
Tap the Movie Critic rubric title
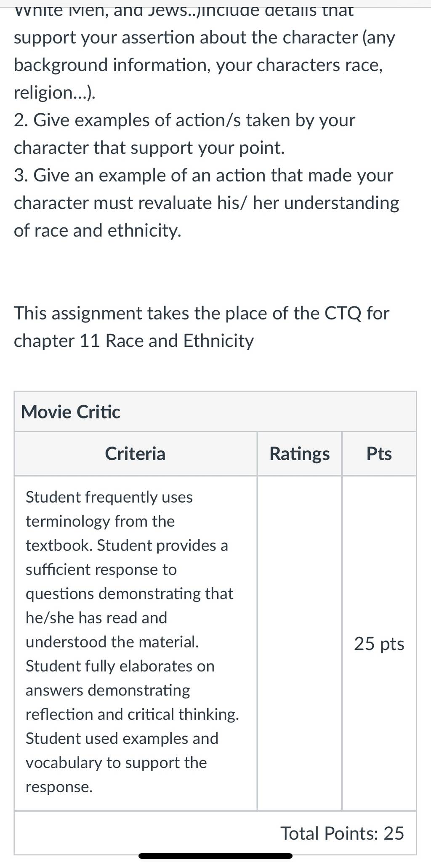click(x=70, y=412)
